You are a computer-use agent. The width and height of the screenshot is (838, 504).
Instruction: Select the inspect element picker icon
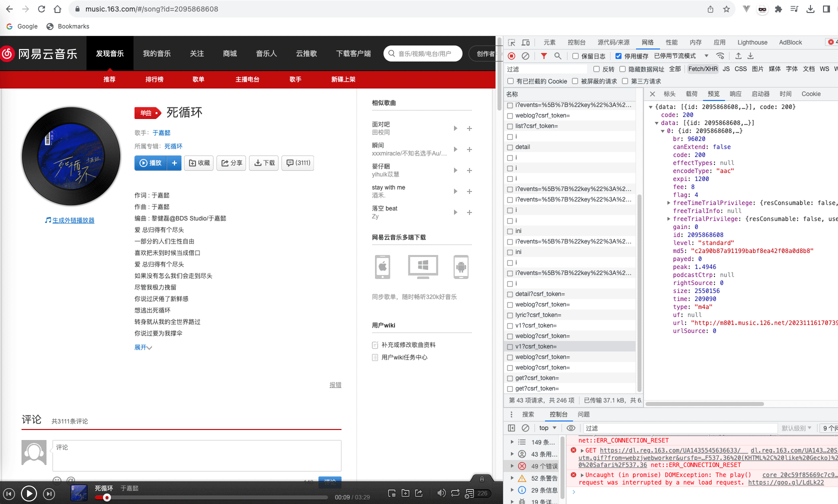pyautogui.click(x=511, y=42)
